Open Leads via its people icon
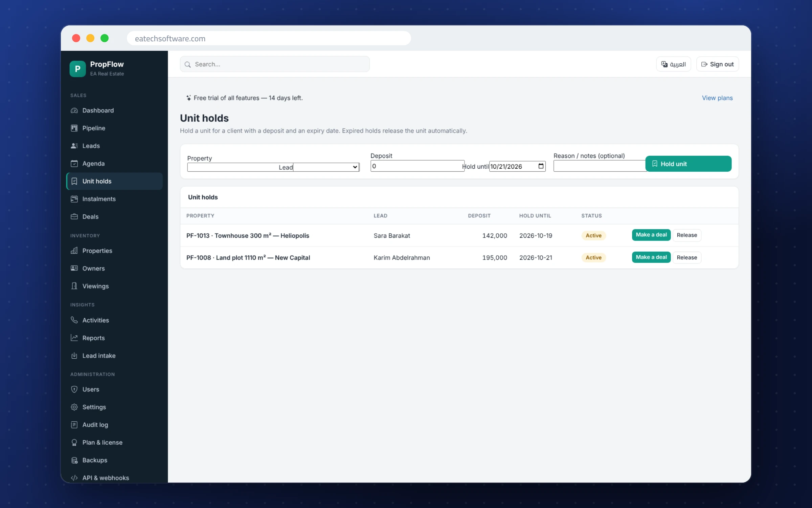Screen dimensions: 812x508 [74, 146]
